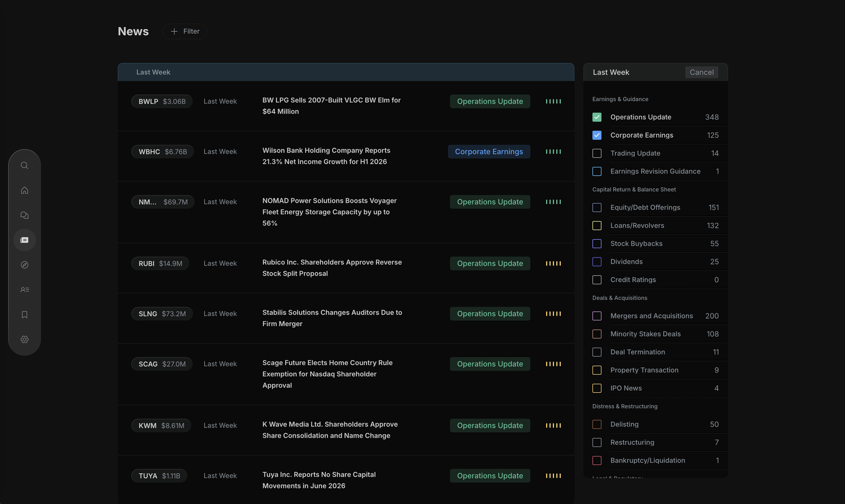Screen dimensions: 845x504
Task: Click importance bars on SCAG row
Action: tap(553, 364)
